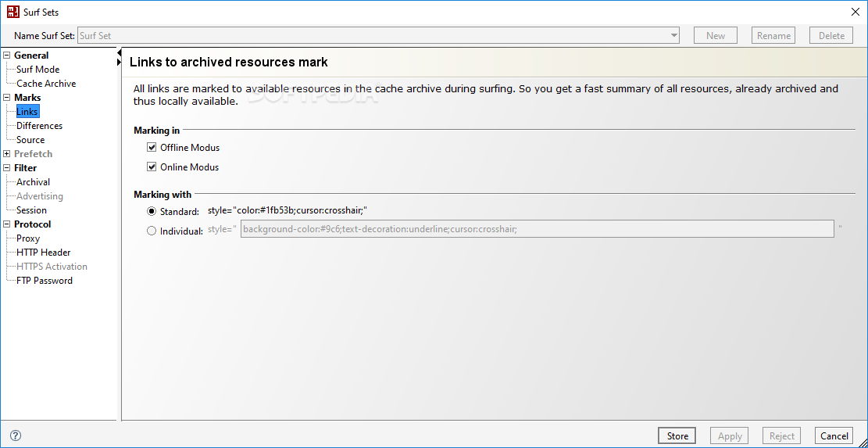The width and height of the screenshot is (868, 448).
Task: Click the Individual style input field
Action: (537, 229)
